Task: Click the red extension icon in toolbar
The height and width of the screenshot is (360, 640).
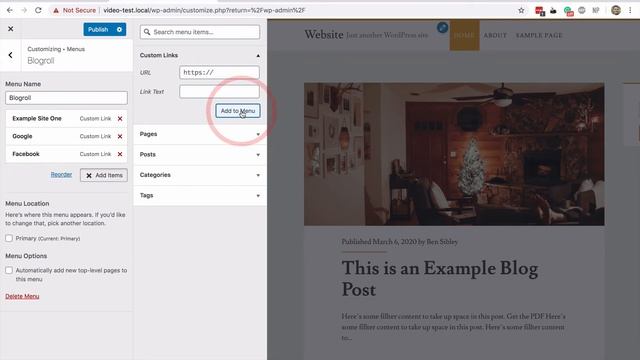Action: (540, 11)
